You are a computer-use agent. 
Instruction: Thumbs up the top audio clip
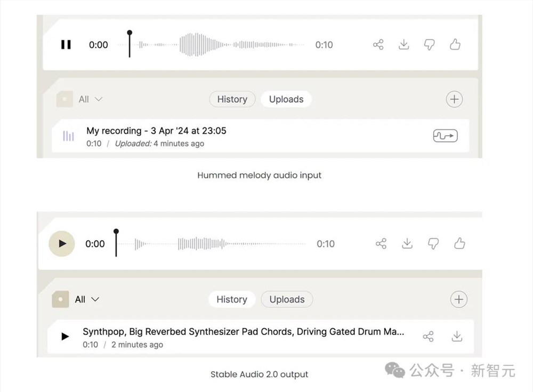[455, 45]
